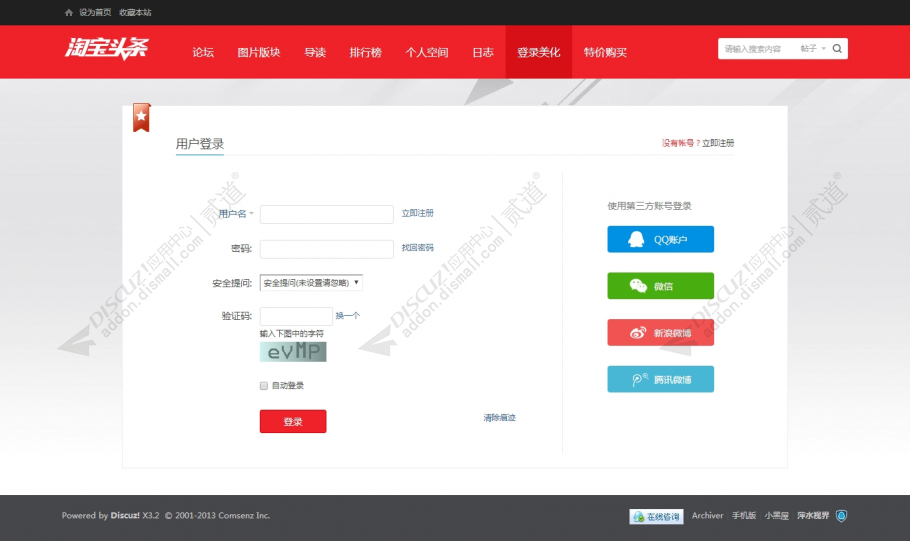
Task: Click into the 验证码 input field
Action: click(296, 316)
